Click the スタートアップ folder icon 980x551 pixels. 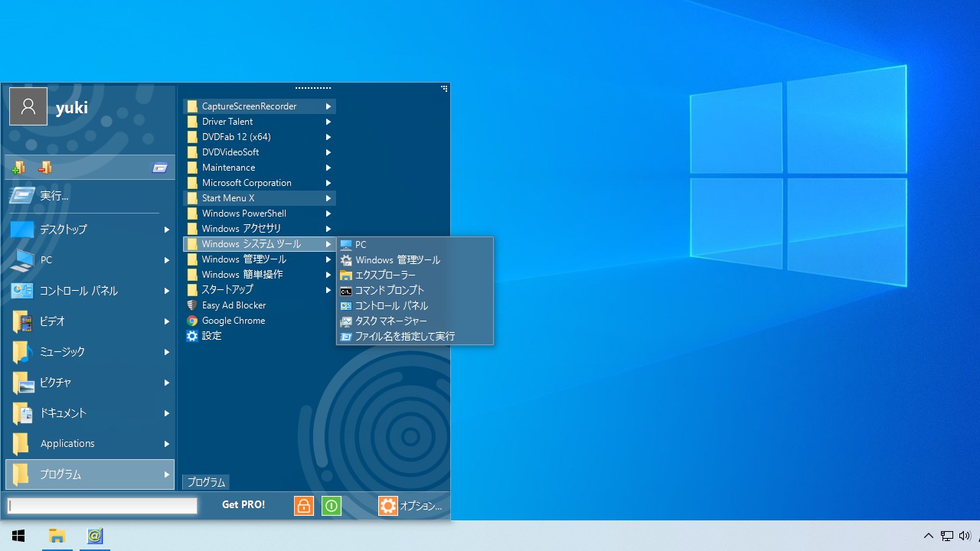pyautogui.click(x=192, y=290)
